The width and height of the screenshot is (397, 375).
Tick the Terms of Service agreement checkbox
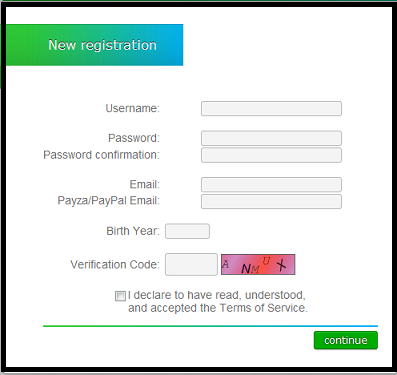point(120,296)
